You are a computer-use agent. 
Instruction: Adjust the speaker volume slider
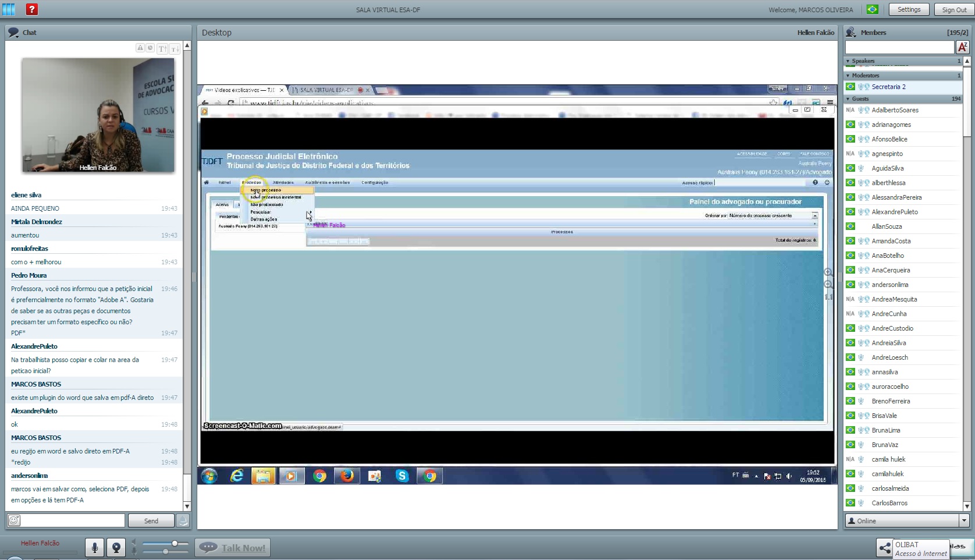tap(174, 544)
